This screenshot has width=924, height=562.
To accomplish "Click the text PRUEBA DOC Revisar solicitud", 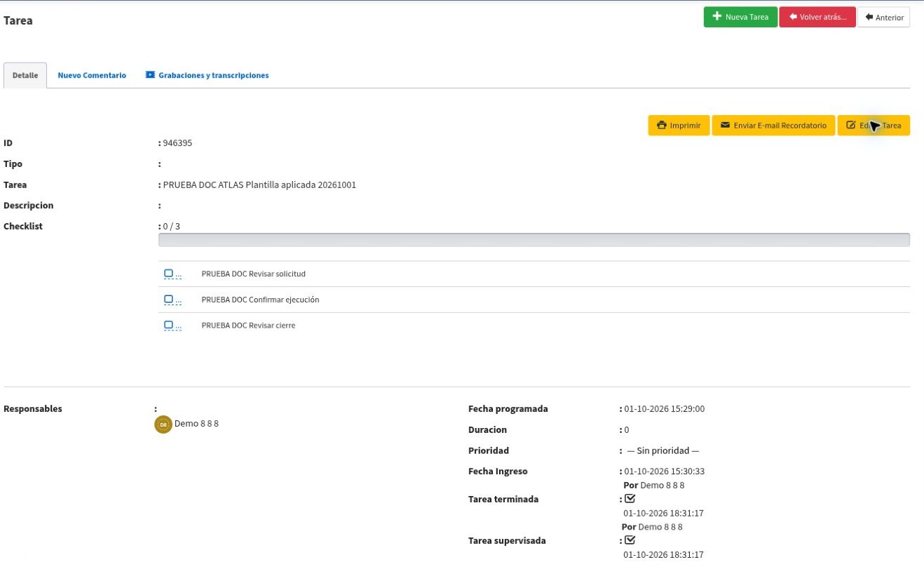I will tap(253, 274).
